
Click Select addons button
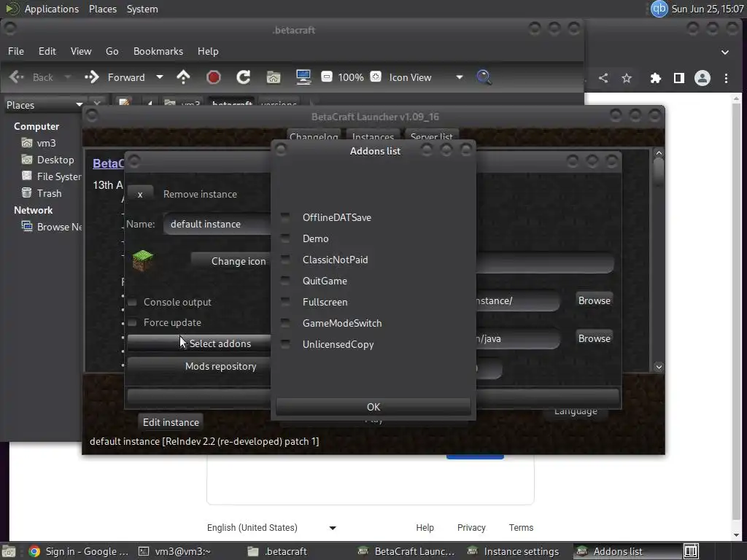[199, 343]
